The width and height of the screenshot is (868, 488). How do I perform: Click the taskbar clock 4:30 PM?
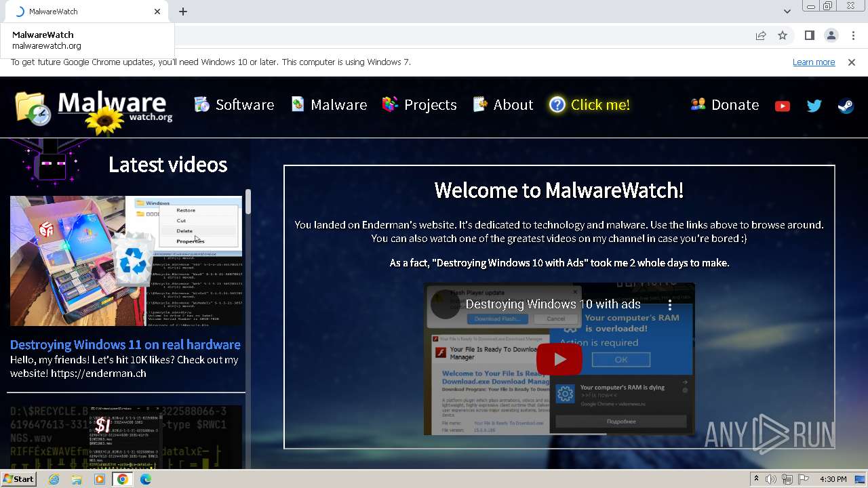833,479
